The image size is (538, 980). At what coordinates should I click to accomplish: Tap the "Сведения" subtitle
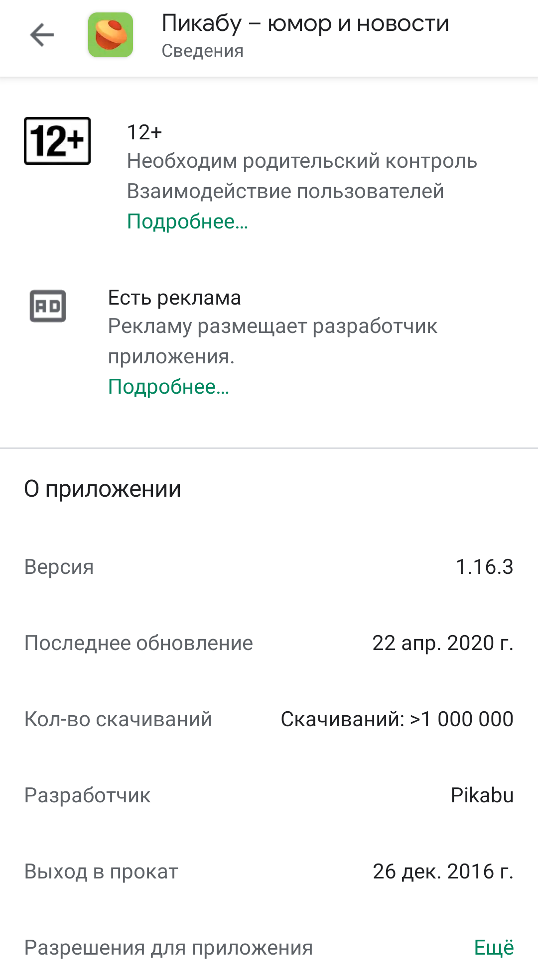click(202, 51)
